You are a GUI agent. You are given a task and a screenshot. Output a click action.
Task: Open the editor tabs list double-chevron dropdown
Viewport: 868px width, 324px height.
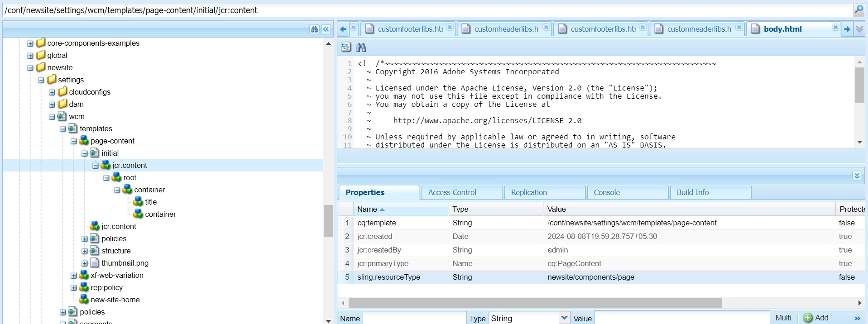[x=859, y=29]
